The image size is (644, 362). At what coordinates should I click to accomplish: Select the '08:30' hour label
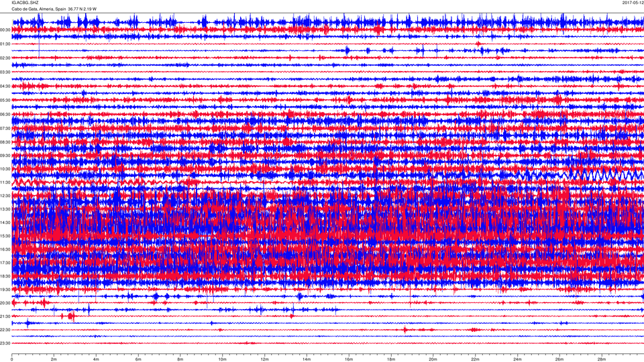tap(5, 142)
